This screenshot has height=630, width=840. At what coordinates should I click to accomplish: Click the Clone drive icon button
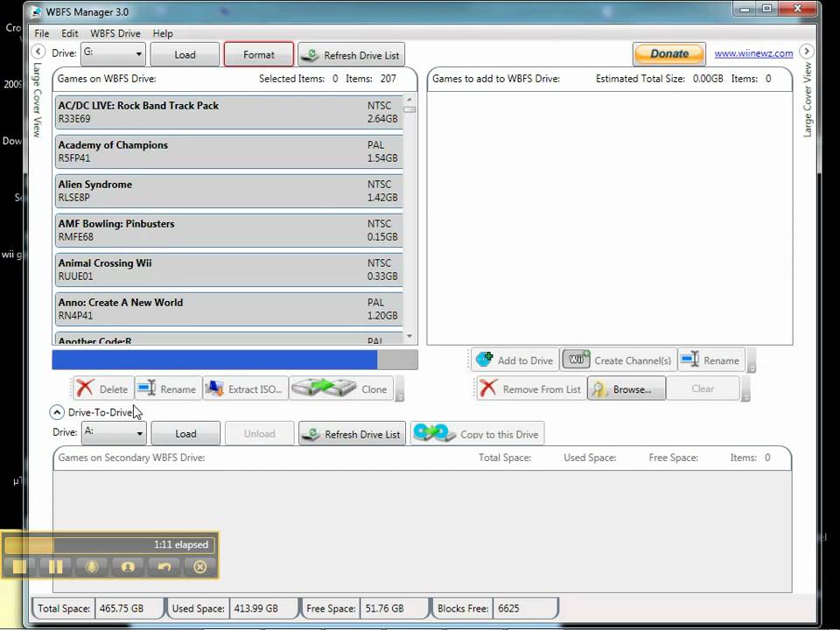point(323,388)
